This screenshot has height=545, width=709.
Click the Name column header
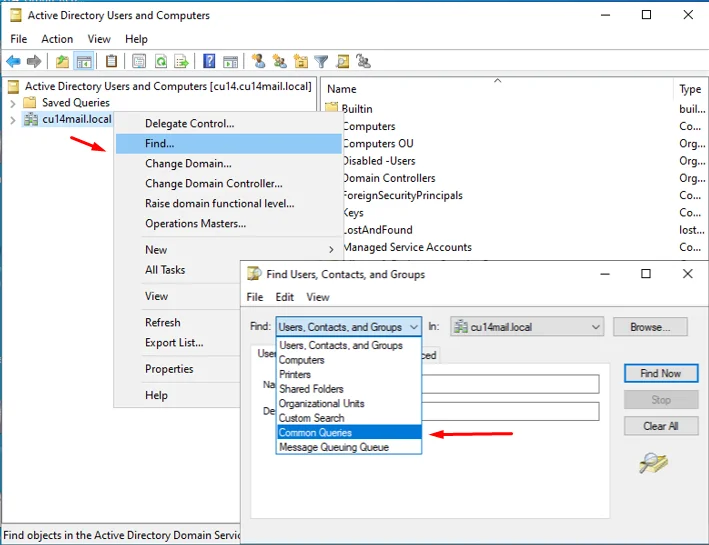(497, 89)
